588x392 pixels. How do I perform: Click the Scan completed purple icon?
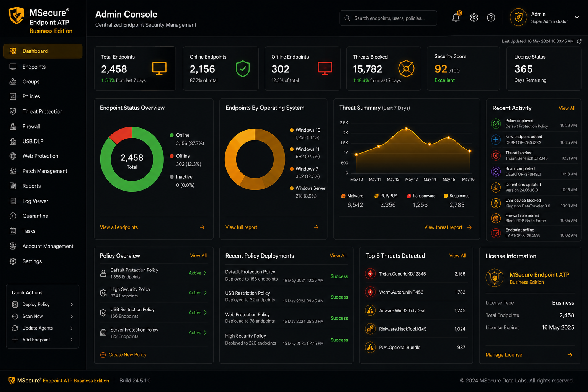[496, 171]
